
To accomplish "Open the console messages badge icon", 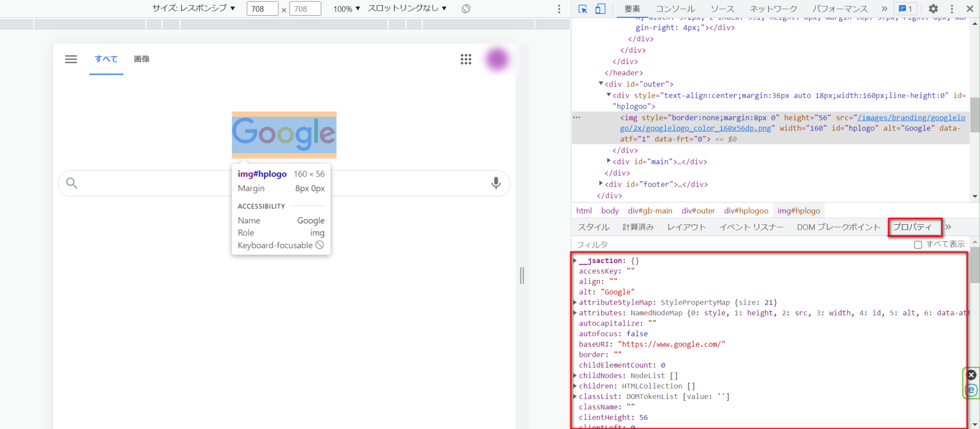I will point(905,9).
